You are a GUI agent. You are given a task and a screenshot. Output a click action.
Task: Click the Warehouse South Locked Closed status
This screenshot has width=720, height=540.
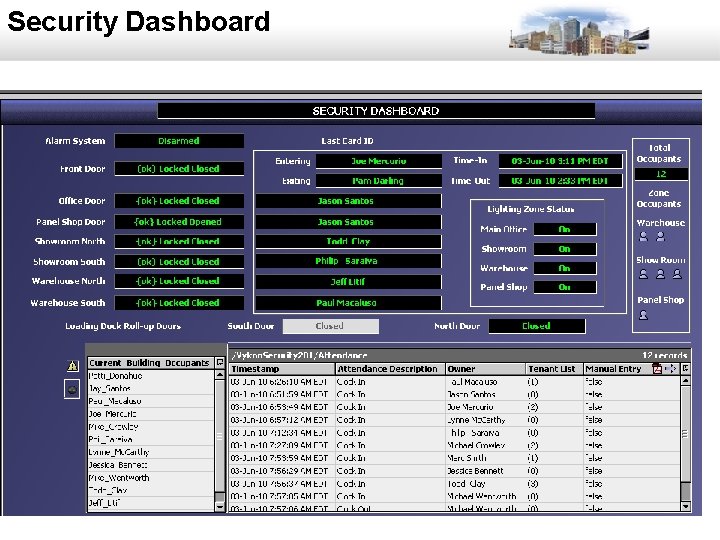[179, 303]
